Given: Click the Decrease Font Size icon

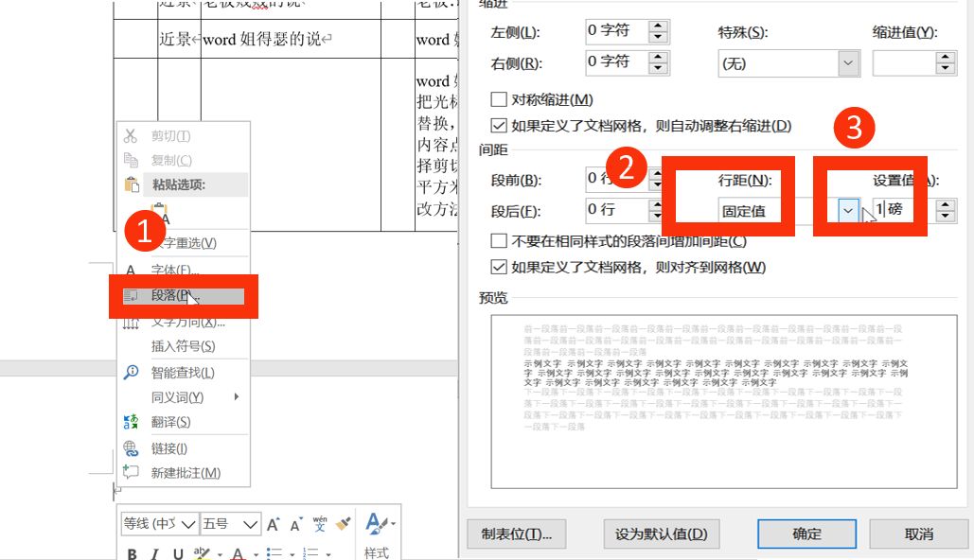Looking at the screenshot, I should tap(297, 524).
